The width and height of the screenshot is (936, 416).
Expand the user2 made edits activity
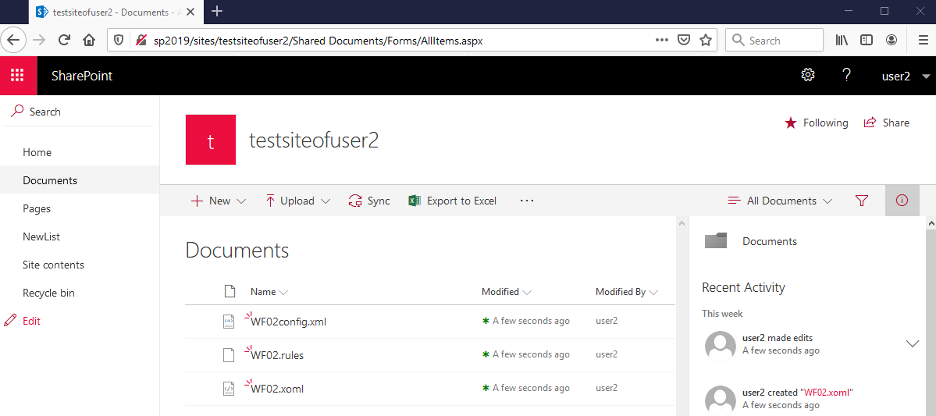(x=912, y=344)
